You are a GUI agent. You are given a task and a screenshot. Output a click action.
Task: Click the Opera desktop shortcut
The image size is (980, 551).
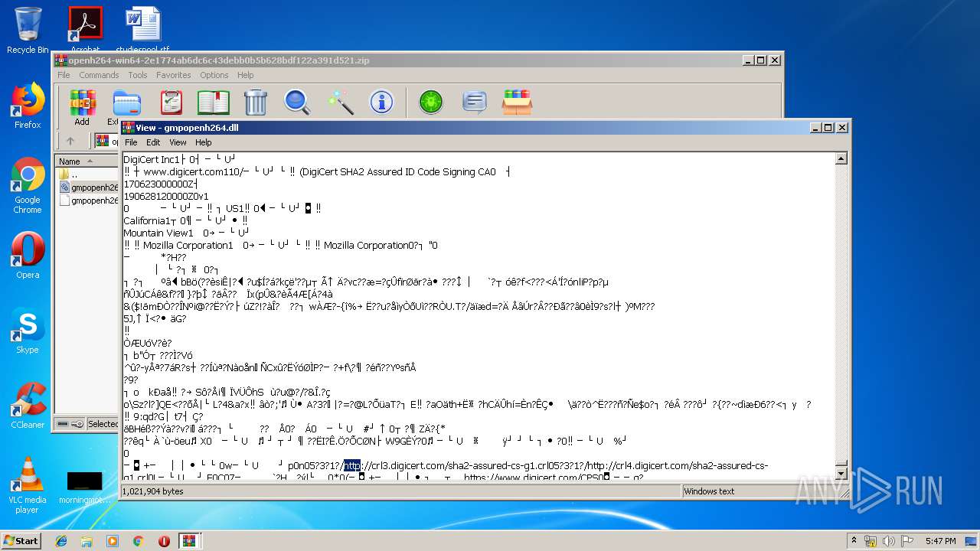click(x=28, y=256)
